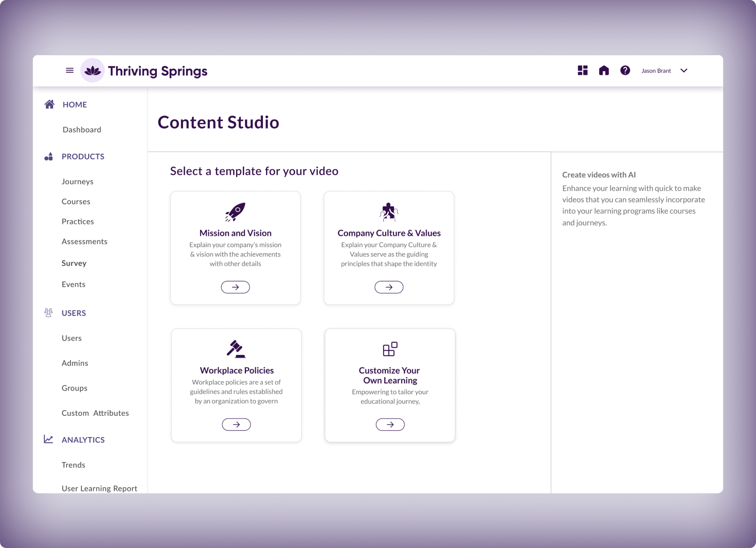Click the Customize Your Own Learning arrow button

click(x=390, y=424)
